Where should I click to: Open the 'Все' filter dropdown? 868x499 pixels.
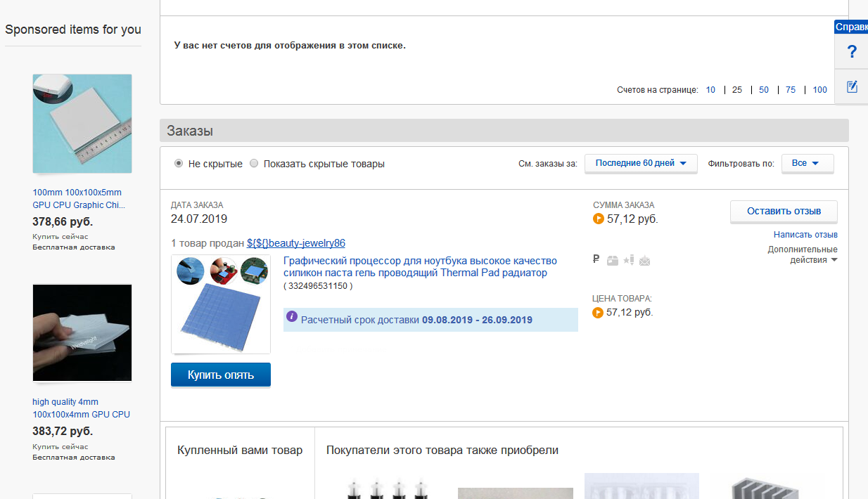[x=805, y=163]
